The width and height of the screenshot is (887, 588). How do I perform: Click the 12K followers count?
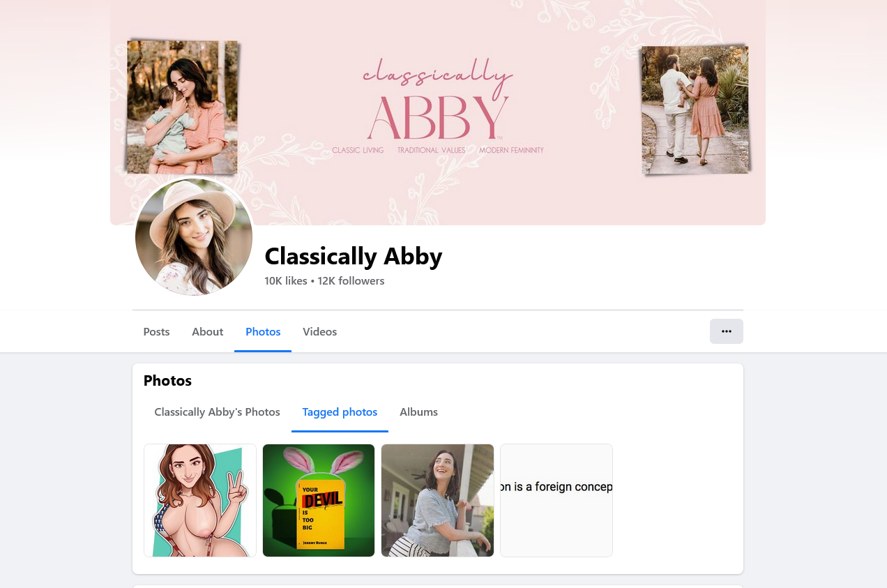tap(351, 280)
